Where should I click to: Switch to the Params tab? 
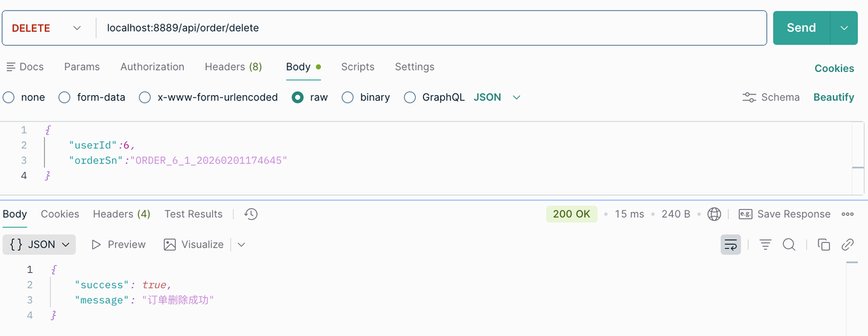click(82, 67)
